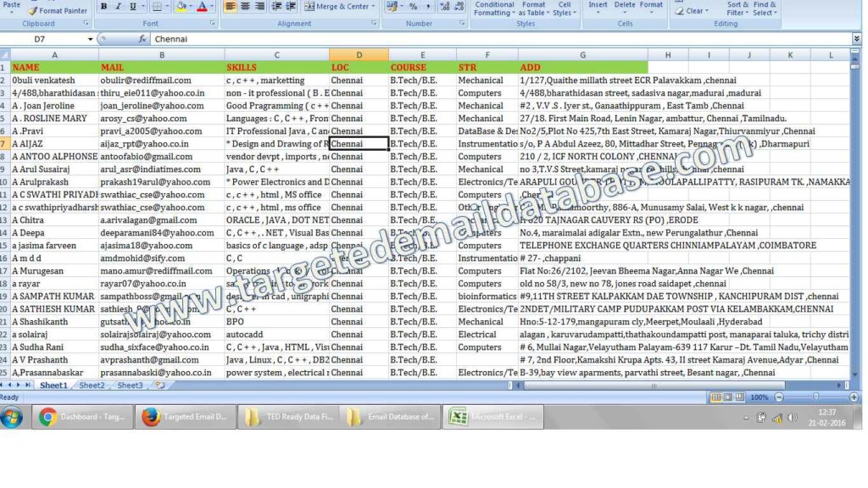The image size is (868, 488).
Task: Open Format as Table dropdown
Action: tap(534, 8)
